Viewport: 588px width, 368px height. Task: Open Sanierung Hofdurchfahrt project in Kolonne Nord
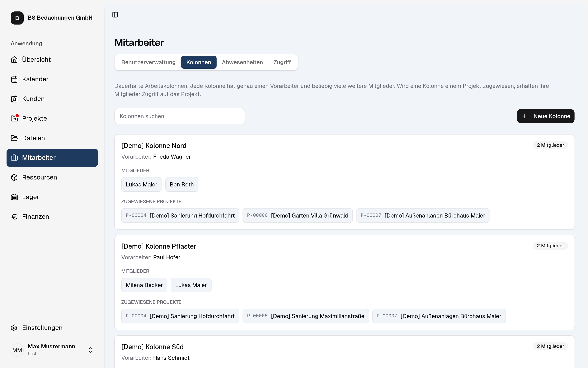[x=180, y=216]
